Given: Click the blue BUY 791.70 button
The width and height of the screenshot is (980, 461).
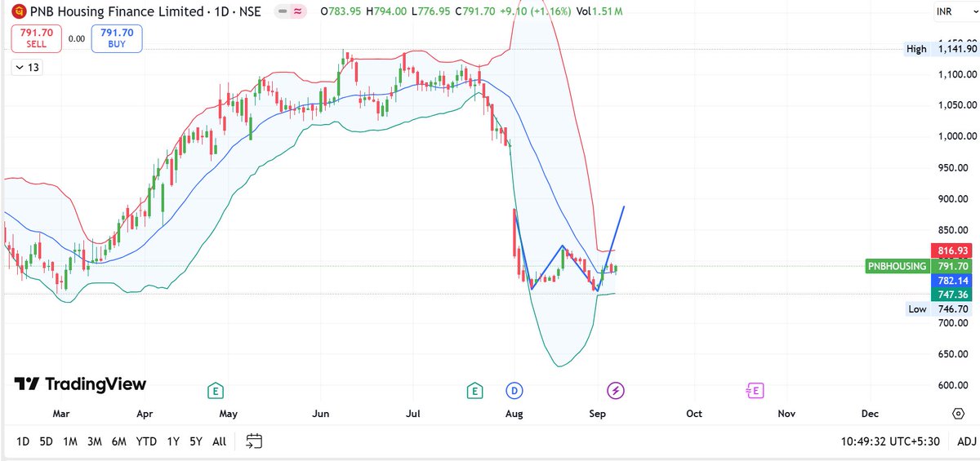Looking at the screenshot, I should pyautogui.click(x=117, y=38).
